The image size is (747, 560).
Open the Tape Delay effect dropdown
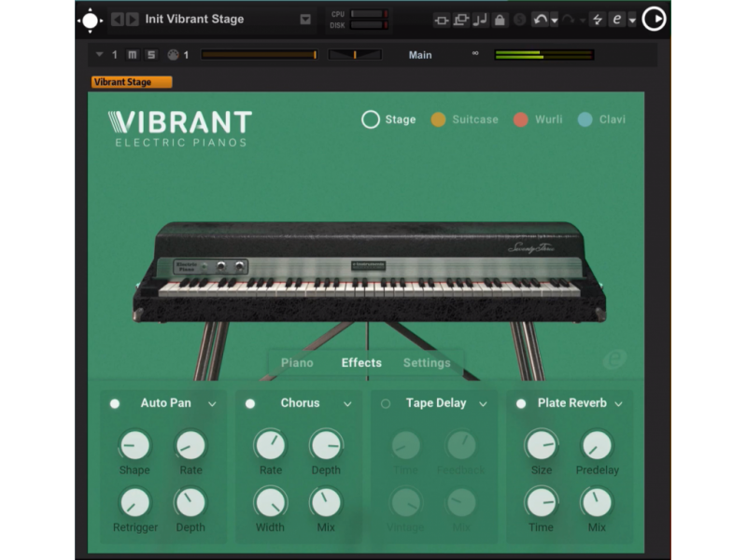tap(483, 404)
